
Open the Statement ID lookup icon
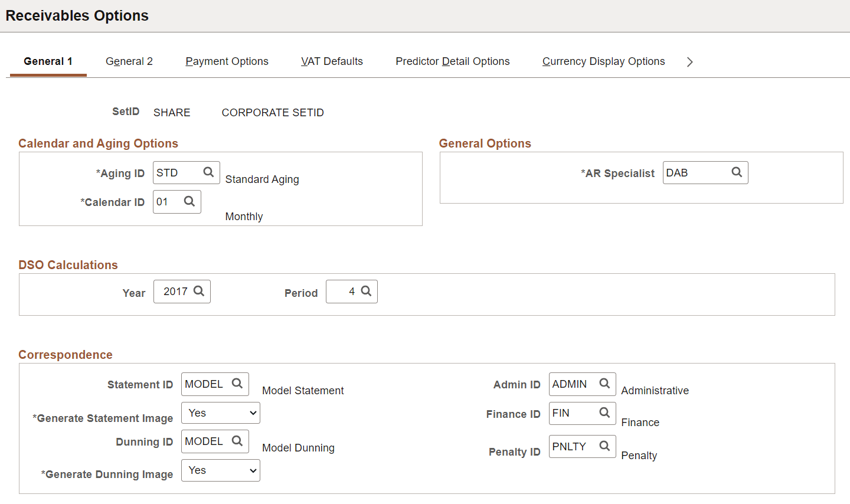[x=237, y=384]
